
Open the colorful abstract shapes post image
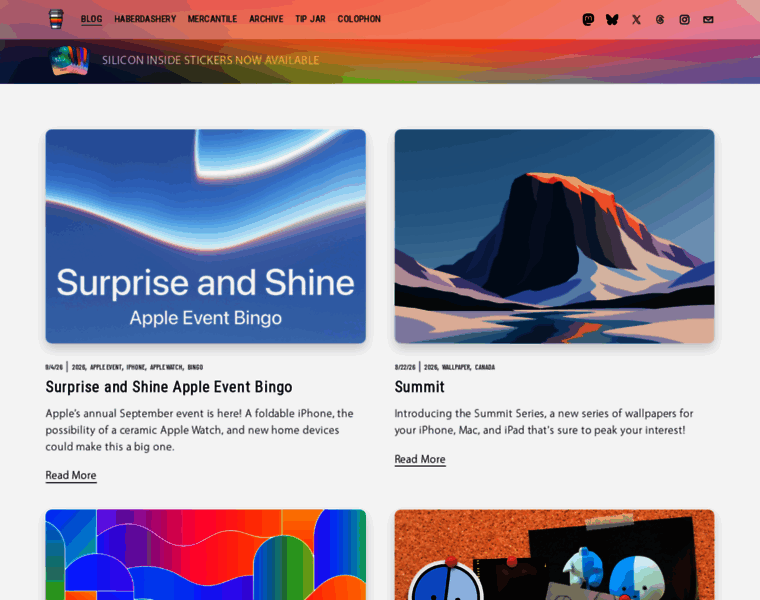tap(206, 554)
